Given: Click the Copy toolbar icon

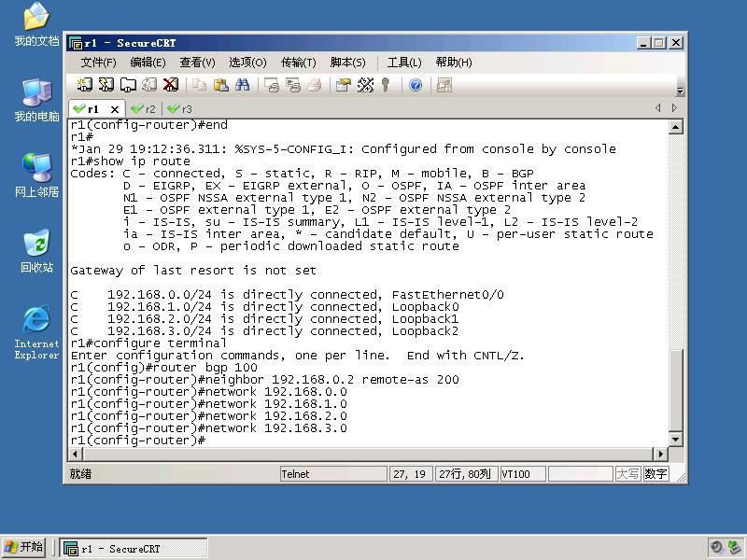Looking at the screenshot, I should pyautogui.click(x=199, y=85).
